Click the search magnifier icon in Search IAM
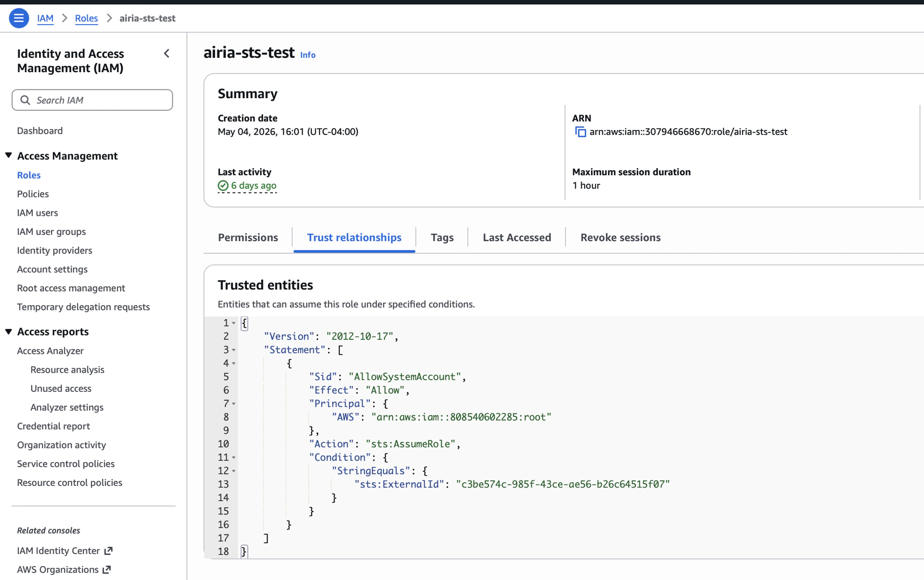The width and height of the screenshot is (924, 580). (25, 100)
